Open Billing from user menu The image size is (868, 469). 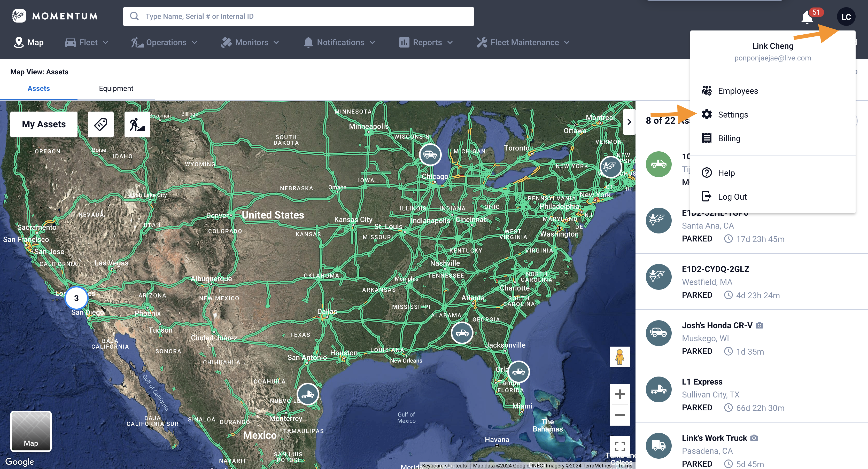[x=773, y=138]
